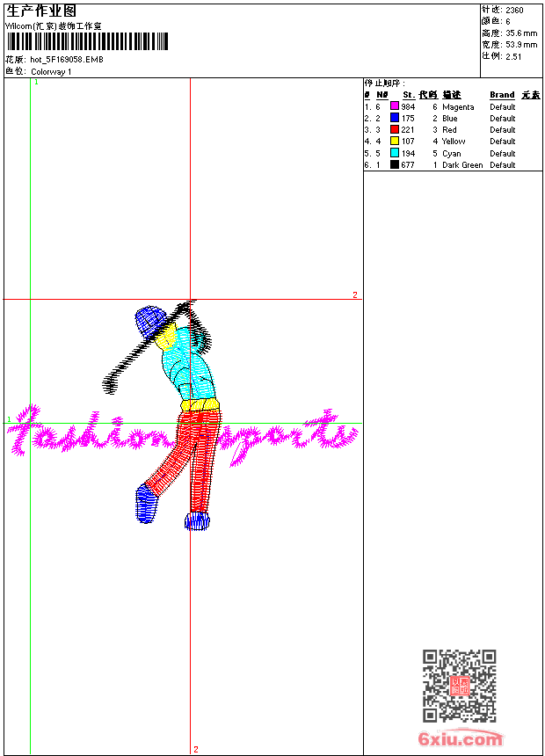Image resolution: width=545 pixels, height=756 pixels.
Task: Click the stitch total 2360
Action: coord(514,11)
